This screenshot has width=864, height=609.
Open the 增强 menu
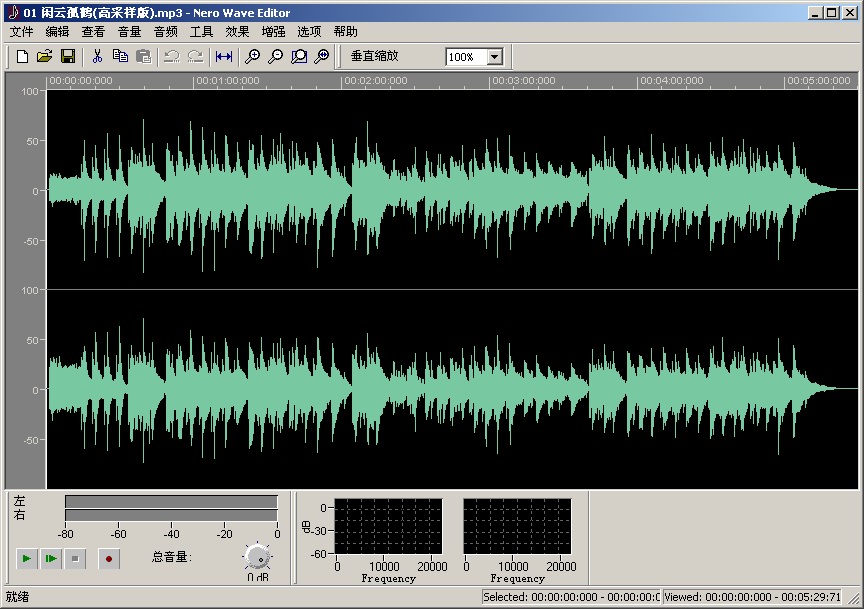(272, 31)
